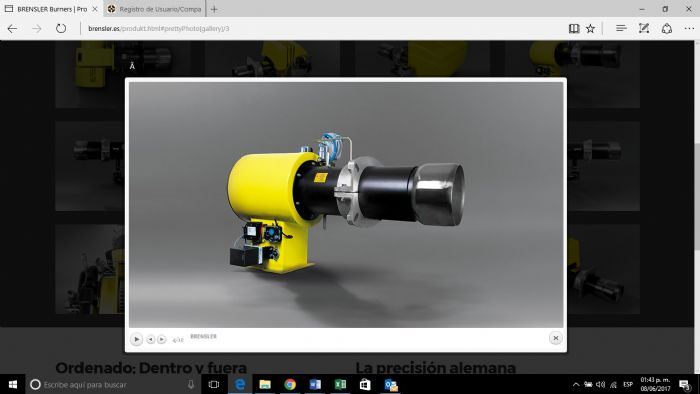700x394 pixels.
Task: Open Task View
Action: 214,384
